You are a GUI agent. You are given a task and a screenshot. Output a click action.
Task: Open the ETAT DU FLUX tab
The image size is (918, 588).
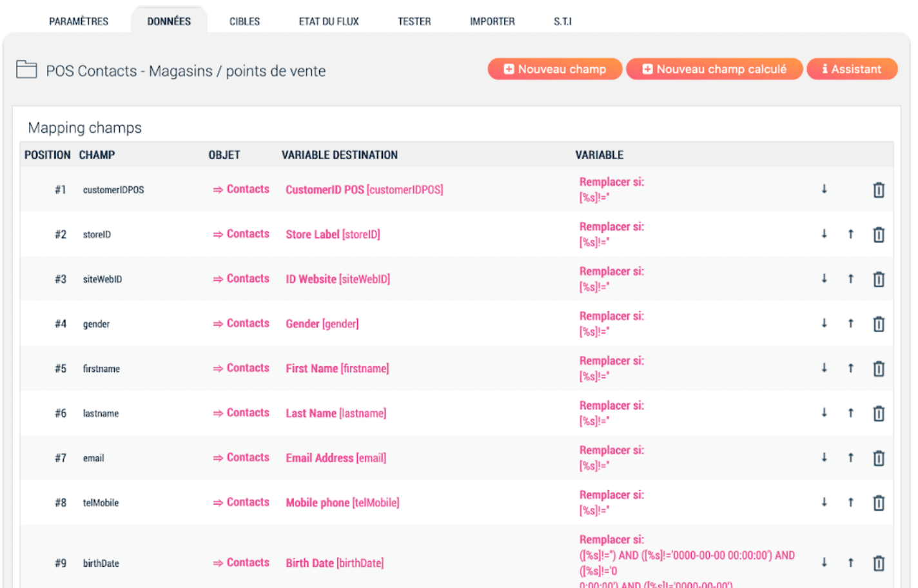(x=329, y=21)
